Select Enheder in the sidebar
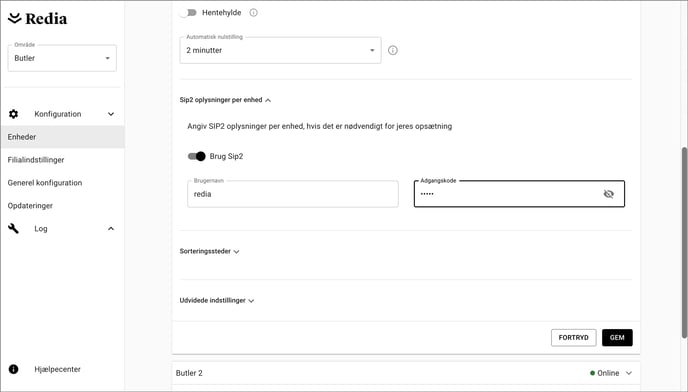Screen dimensions: 688x392 [x=62, y=137]
